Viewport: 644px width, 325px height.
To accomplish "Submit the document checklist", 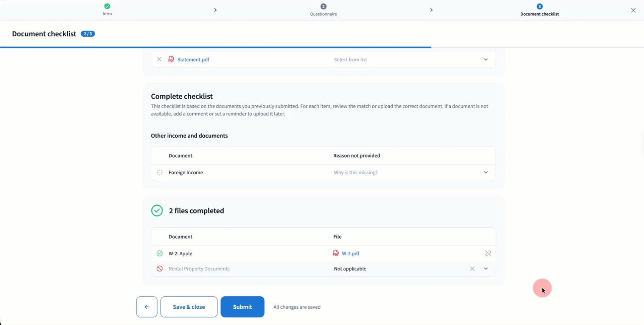I will [243, 307].
